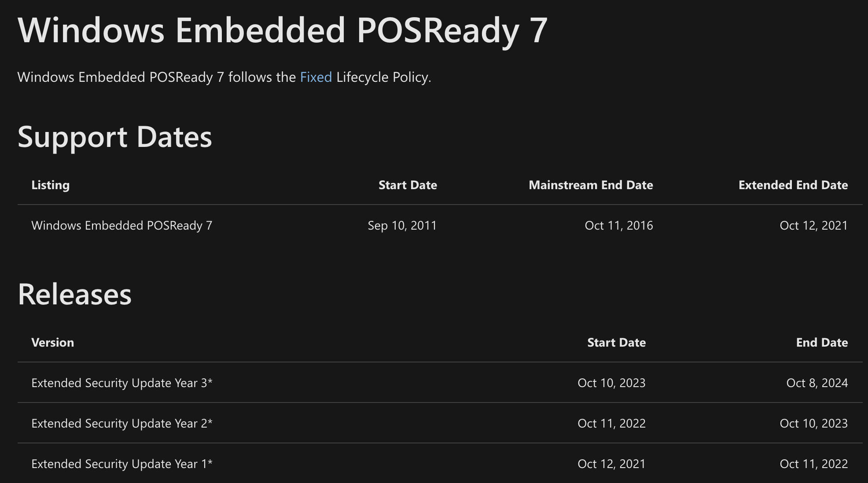Click the Sep 10, 2011 start date
The image size is (868, 483).
402,226
